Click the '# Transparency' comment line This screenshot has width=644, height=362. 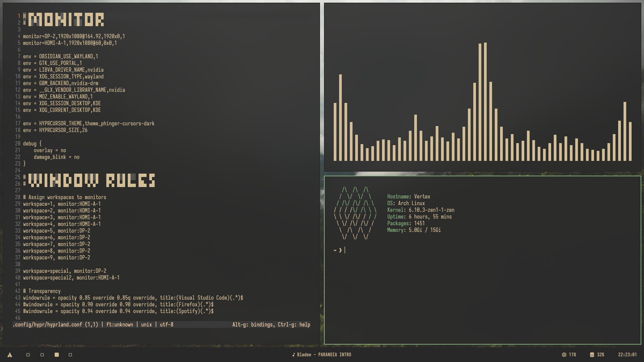[42, 291]
